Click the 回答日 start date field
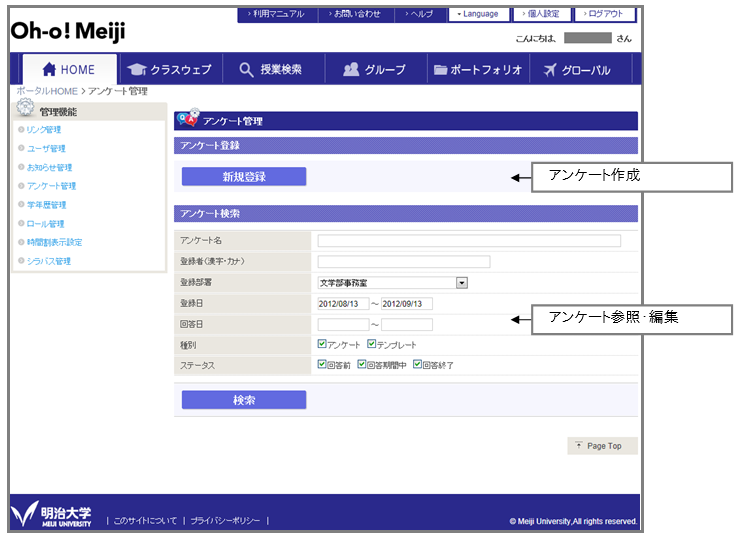The height and width of the screenshot is (541, 741). (343, 324)
